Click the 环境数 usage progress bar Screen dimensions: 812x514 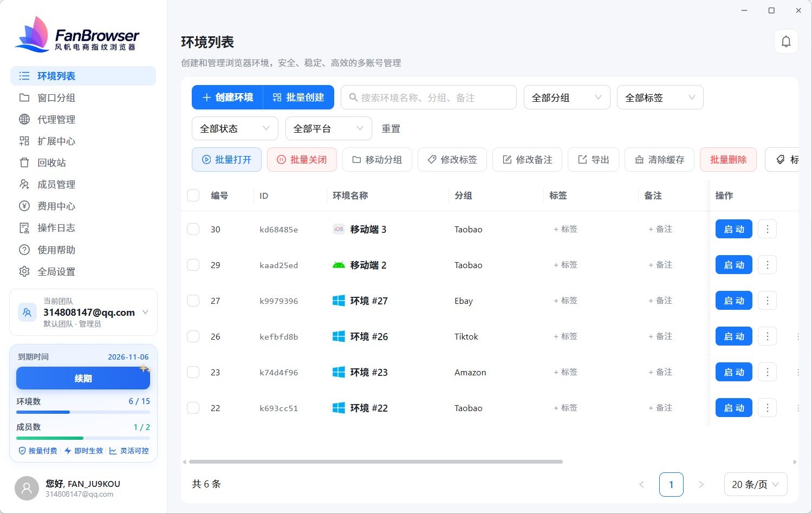83,412
